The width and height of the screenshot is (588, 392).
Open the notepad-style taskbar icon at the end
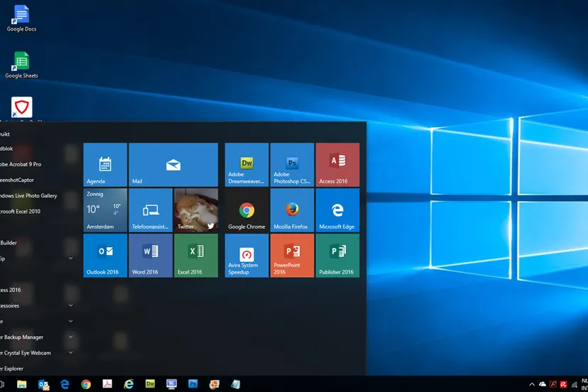236,384
